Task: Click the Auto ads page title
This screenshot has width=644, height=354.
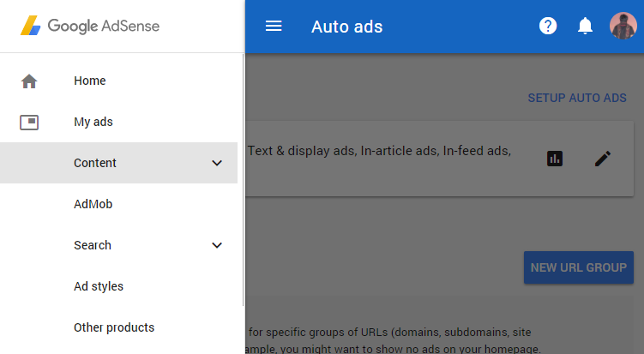Action: point(346,27)
